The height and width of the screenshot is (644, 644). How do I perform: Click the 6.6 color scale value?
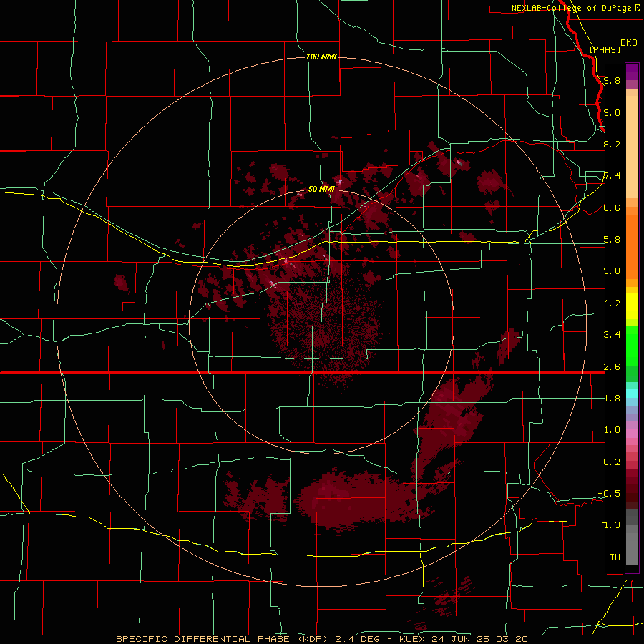(x=612, y=208)
